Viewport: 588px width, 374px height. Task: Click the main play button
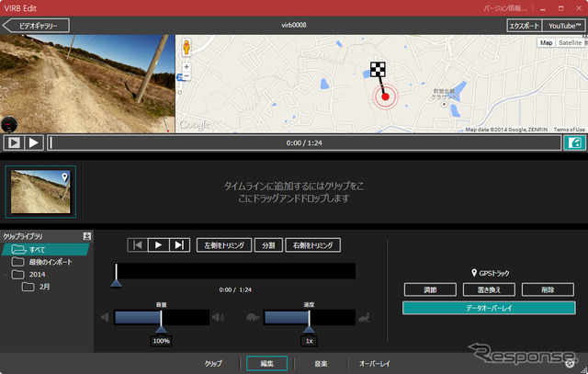[34, 143]
